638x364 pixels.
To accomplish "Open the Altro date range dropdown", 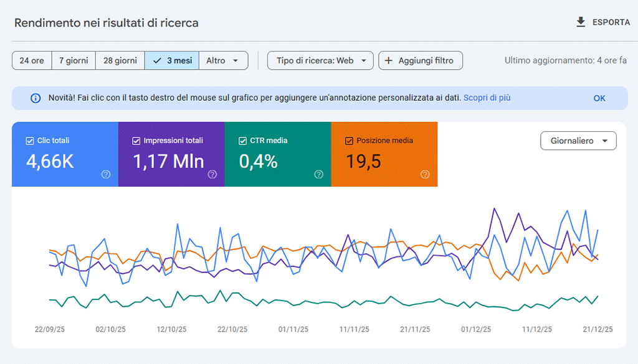I will click(x=223, y=60).
